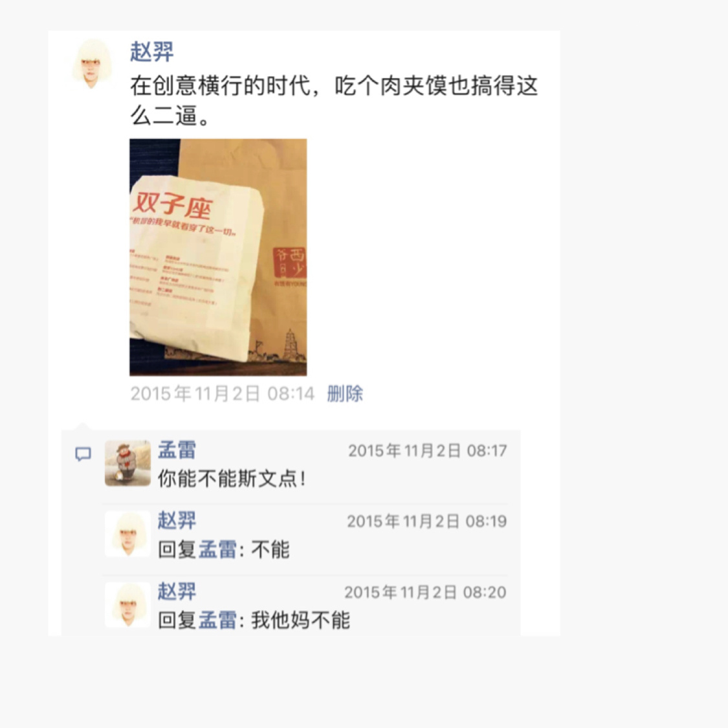The width and height of the screenshot is (728, 728).
Task: Click the comment bubble icon
Action: pos(83,454)
